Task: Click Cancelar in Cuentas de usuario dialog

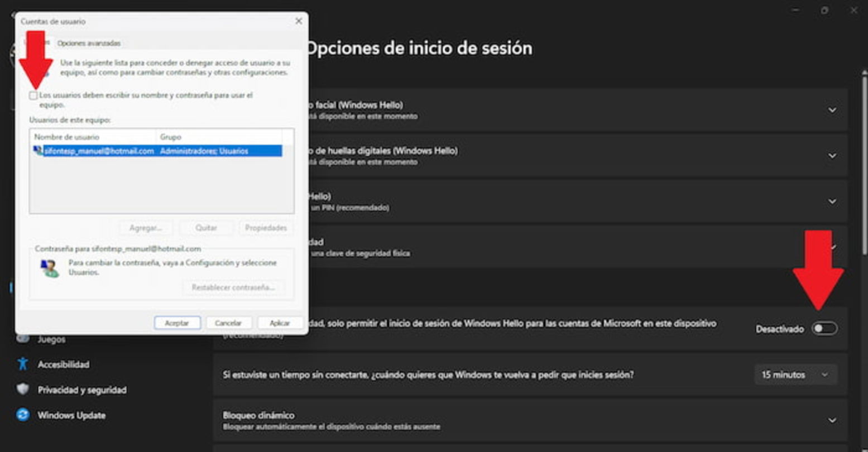Action: pos(228,323)
